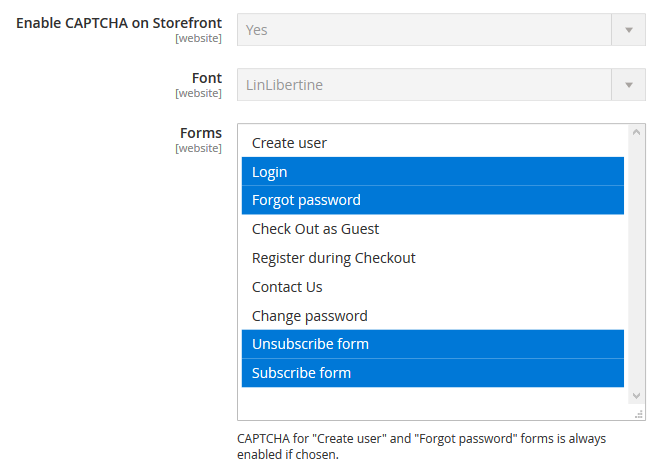This screenshot has height=475, width=669.
Task: Select Check Out as Guest form
Action: point(433,229)
